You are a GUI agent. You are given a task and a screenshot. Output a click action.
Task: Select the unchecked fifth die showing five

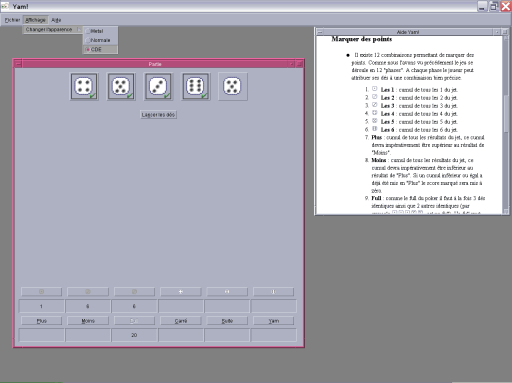(x=233, y=87)
